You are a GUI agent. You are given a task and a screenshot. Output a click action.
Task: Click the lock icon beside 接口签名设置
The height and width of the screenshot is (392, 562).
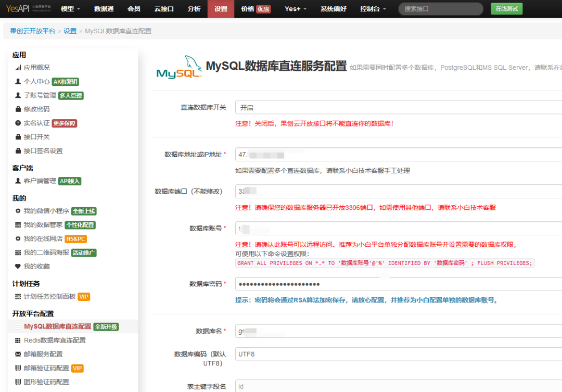coord(18,150)
